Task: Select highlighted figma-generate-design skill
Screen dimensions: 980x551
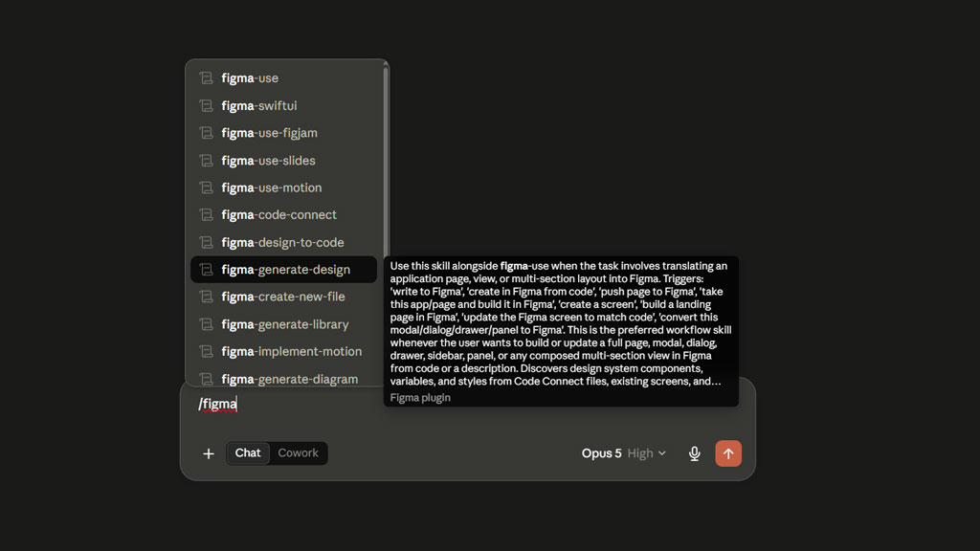Action: (x=283, y=269)
